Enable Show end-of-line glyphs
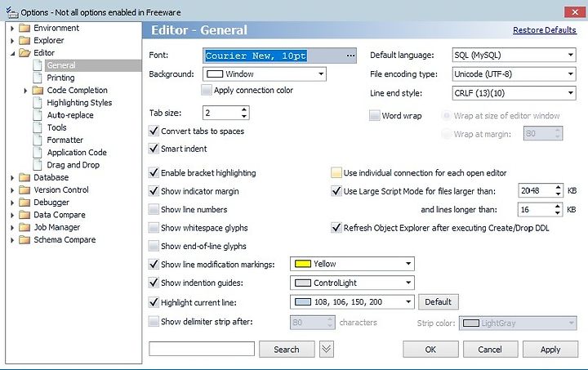The height and width of the screenshot is (370, 588). [x=154, y=246]
